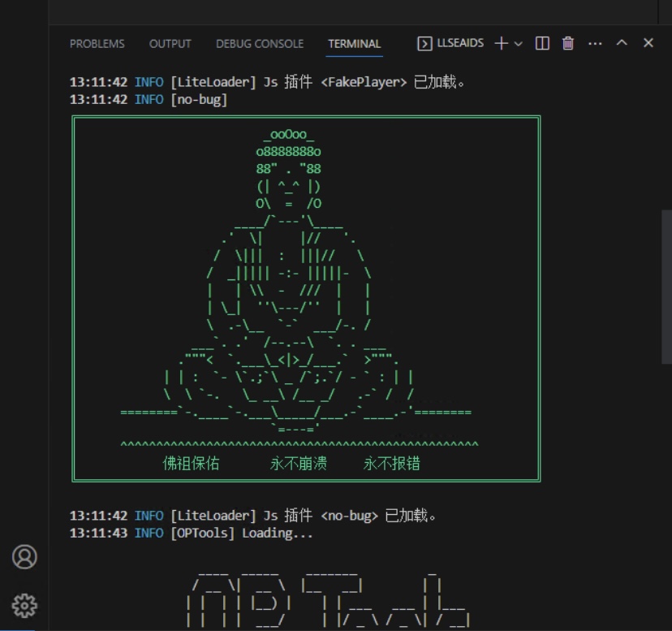Click the '佛祖保佑' text in the banner
Screen dimensions: 672x631
(x=192, y=463)
